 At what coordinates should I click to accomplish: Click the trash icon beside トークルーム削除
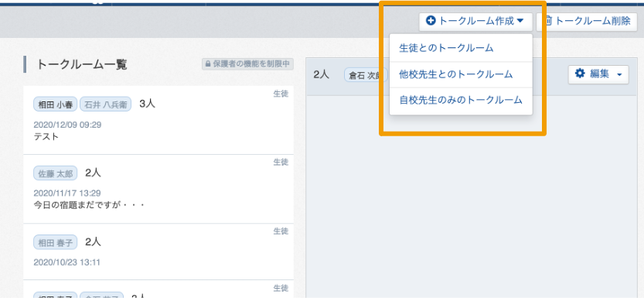pyautogui.click(x=548, y=22)
